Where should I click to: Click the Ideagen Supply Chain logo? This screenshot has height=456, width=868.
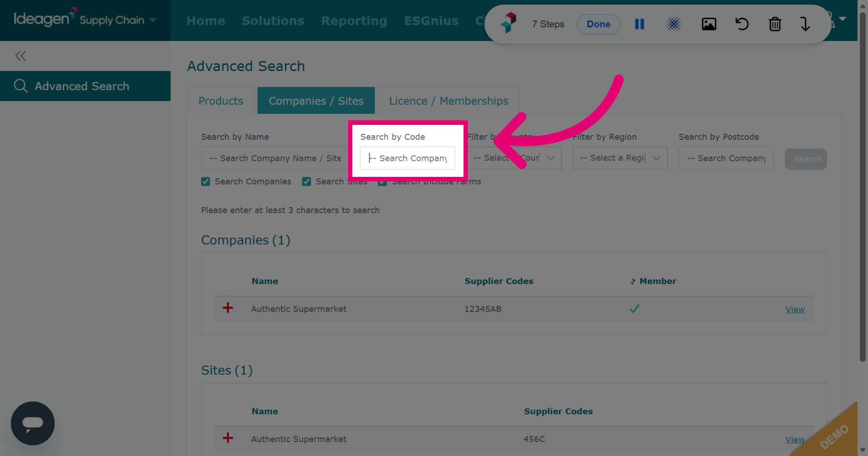79,19
